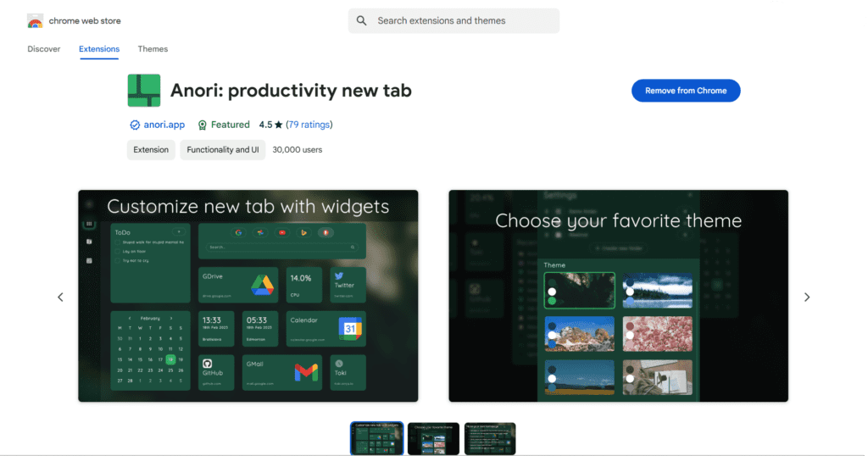Go to previous screenshot with left arrow

(60, 298)
